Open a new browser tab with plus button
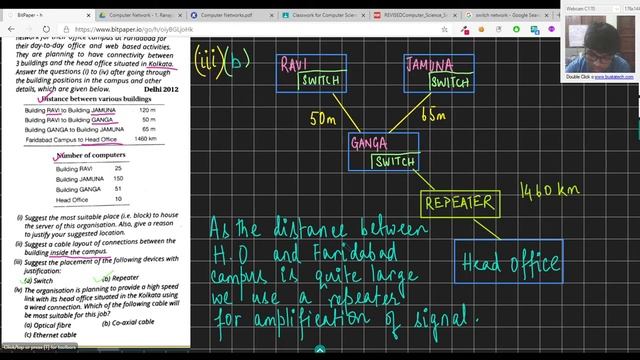Viewport: 640px width, 360px height. (558, 15)
